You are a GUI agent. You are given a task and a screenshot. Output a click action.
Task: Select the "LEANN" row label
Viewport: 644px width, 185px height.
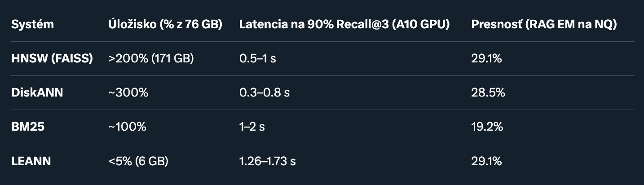(31, 161)
